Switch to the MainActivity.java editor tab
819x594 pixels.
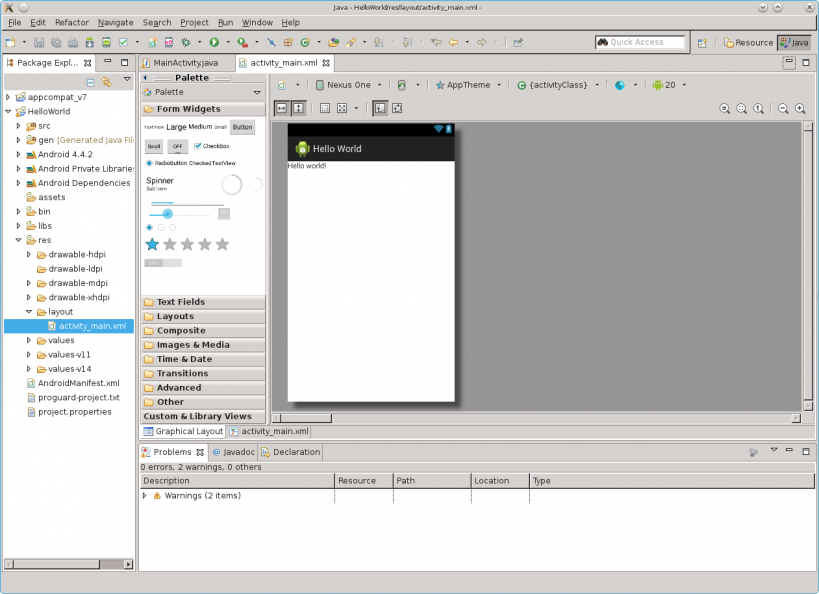184,63
